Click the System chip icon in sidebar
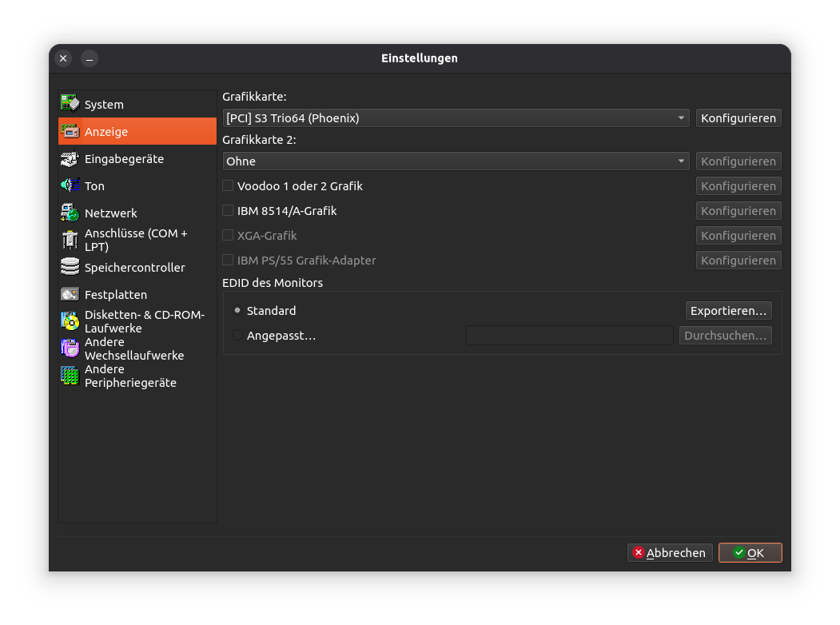Image resolution: width=840 pixels, height=625 pixels. [70, 104]
